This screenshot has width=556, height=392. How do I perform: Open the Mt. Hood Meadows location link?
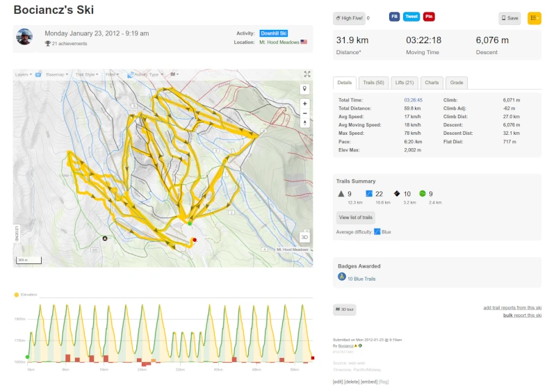279,42
